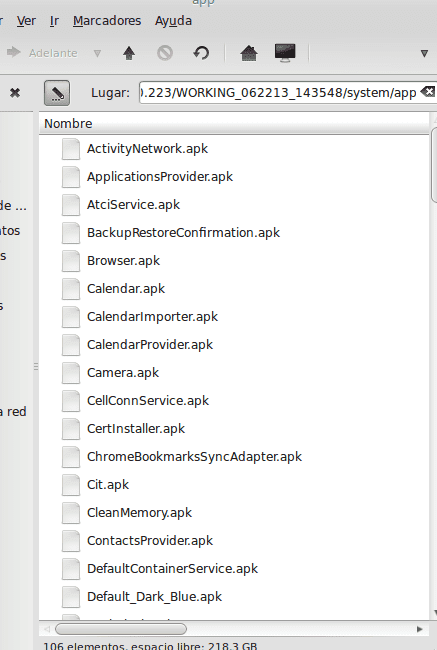Select Camera.apk file
437x650 pixels.
pyautogui.click(x=123, y=373)
